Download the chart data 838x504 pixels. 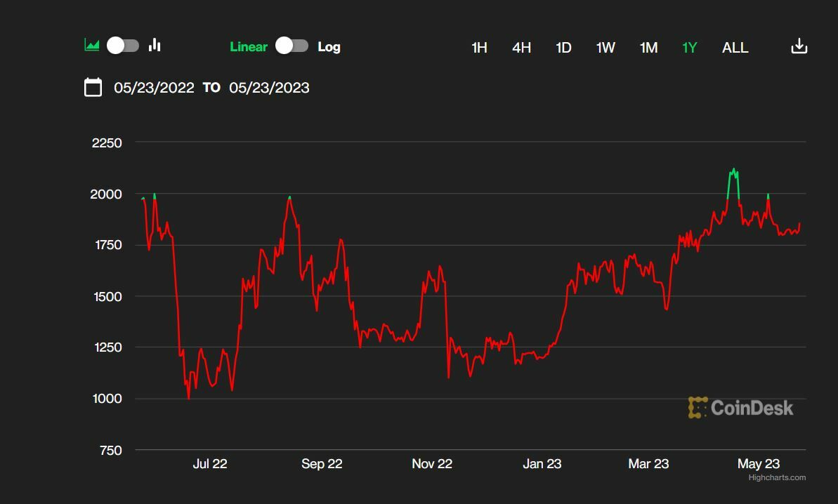click(x=799, y=47)
